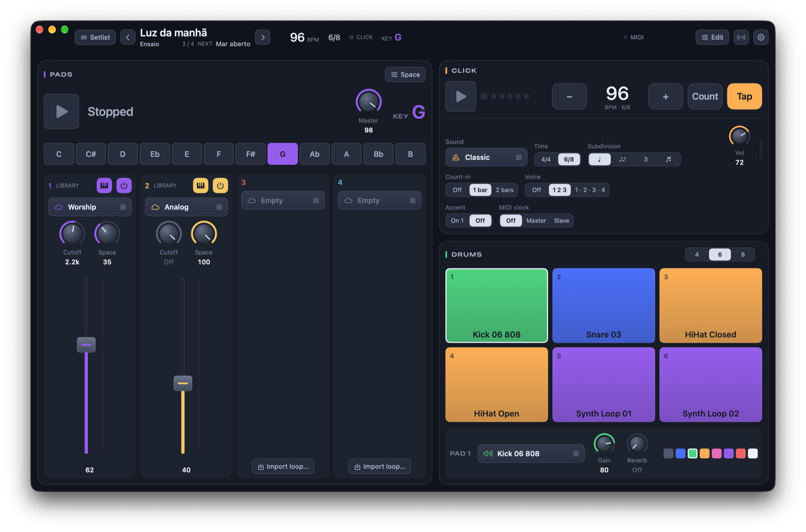Switch drums grid to 4 pads
Screen dimensions: 806x532
(696, 254)
